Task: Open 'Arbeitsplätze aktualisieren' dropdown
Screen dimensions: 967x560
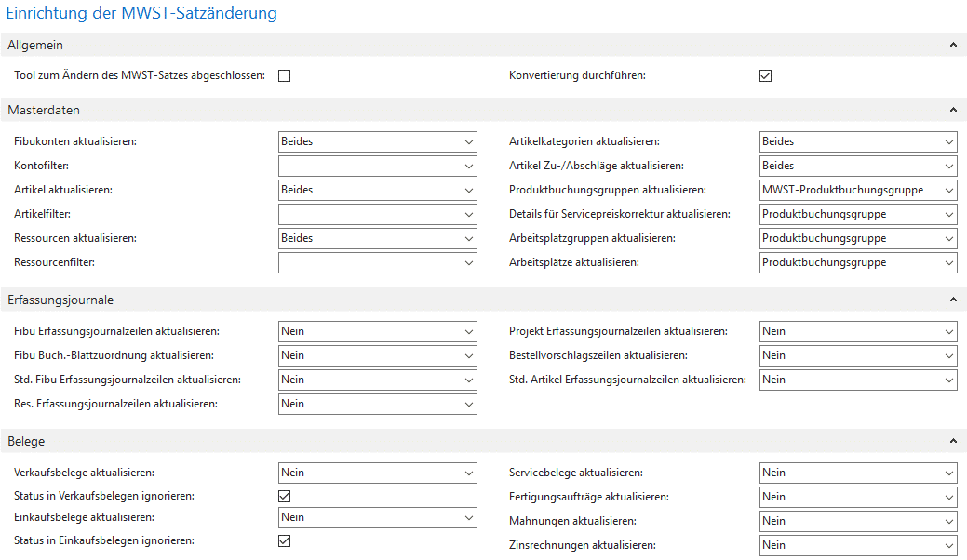Action: pyautogui.click(x=858, y=262)
